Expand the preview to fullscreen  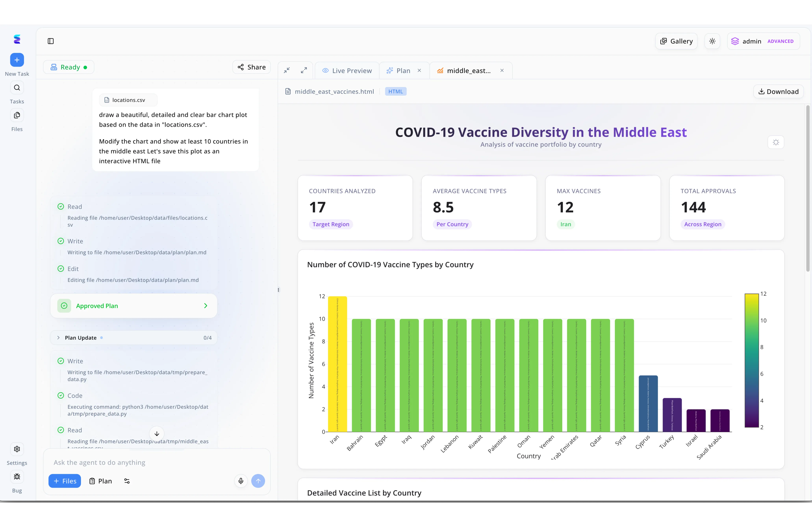click(304, 70)
